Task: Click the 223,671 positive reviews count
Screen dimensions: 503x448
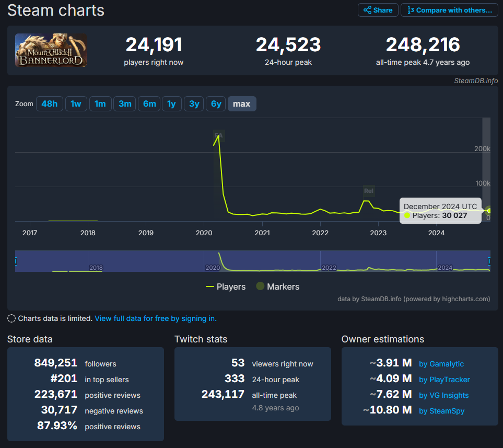Action: pos(56,394)
